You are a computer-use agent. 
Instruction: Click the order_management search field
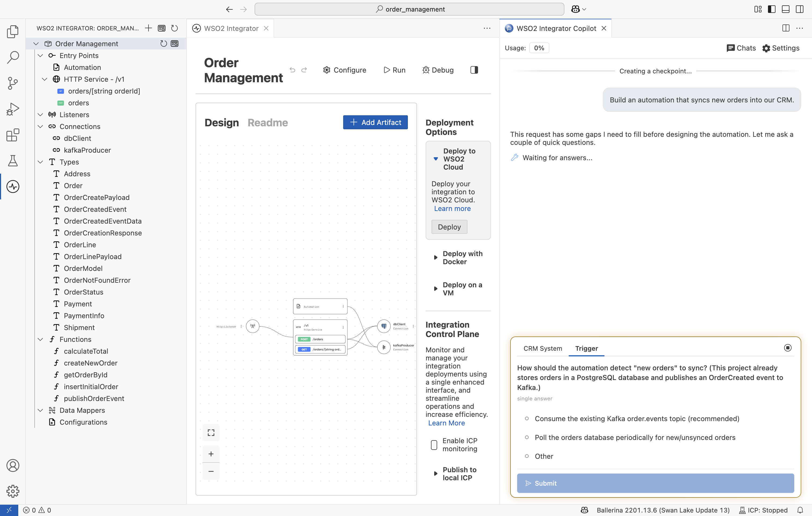click(x=409, y=9)
